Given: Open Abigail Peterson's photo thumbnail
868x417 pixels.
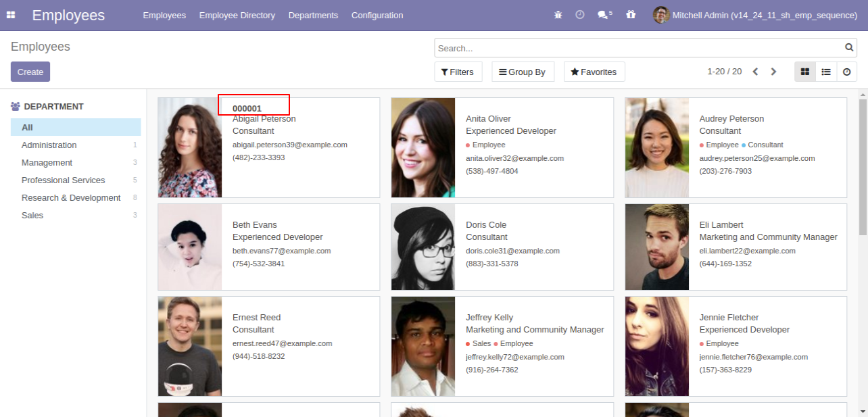Looking at the screenshot, I should coord(190,147).
